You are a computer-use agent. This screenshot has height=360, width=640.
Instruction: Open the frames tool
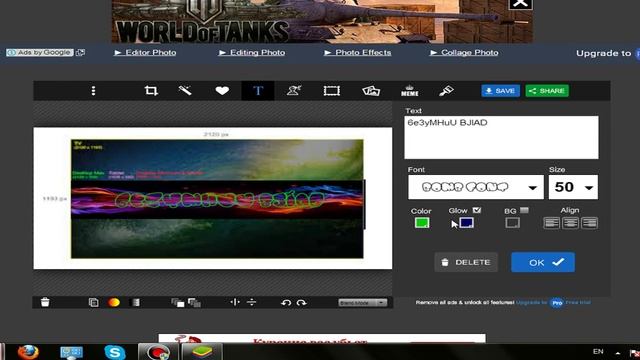click(331, 91)
